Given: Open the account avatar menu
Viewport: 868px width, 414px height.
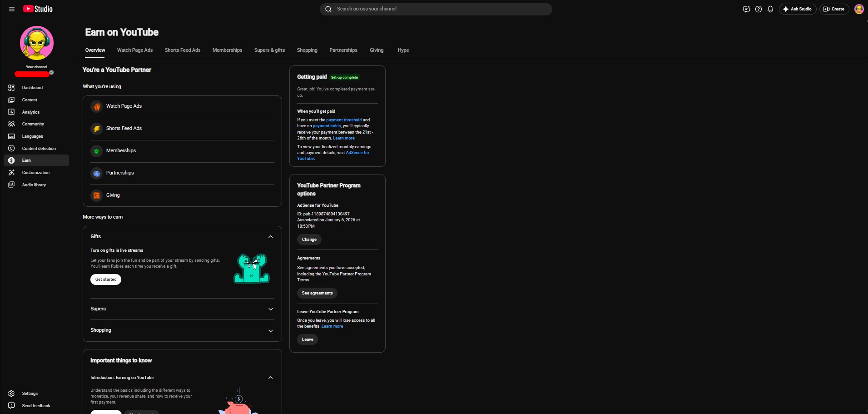Looking at the screenshot, I should pos(859,9).
